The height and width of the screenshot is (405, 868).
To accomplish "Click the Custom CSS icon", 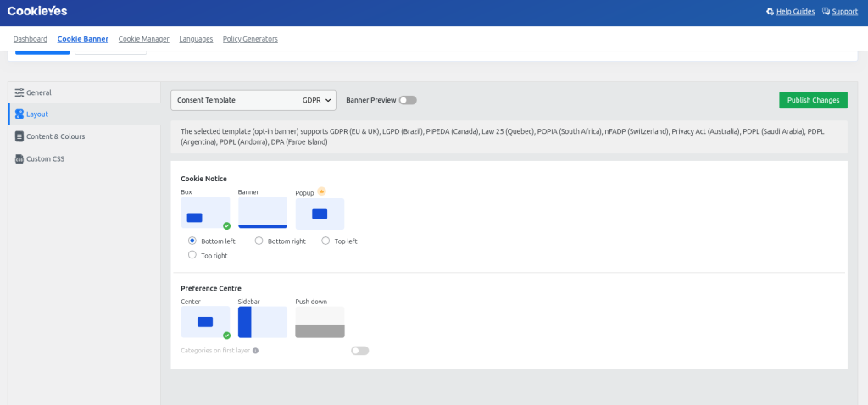I will click(x=19, y=158).
